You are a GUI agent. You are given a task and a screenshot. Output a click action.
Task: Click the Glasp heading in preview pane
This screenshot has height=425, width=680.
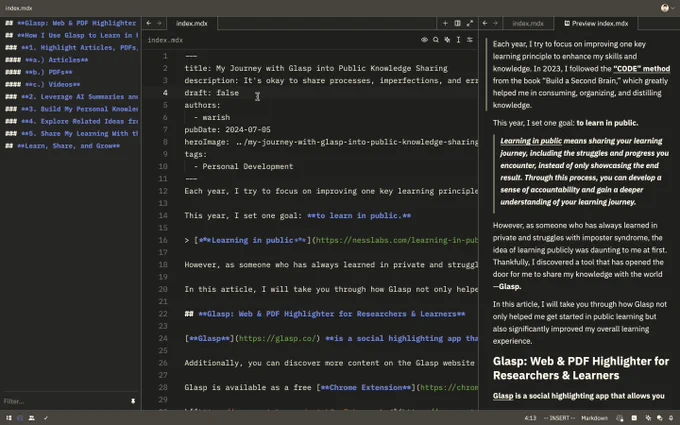pos(581,368)
